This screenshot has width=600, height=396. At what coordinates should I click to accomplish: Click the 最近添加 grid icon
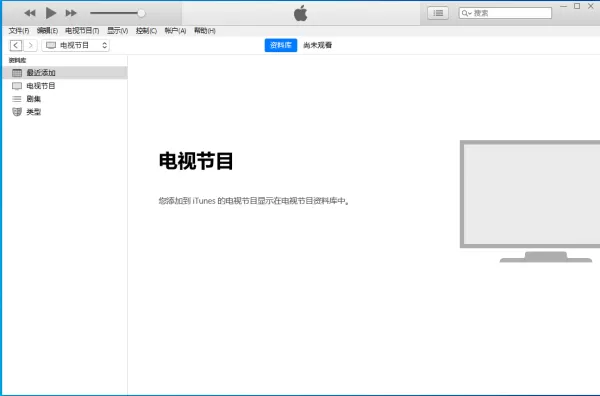click(x=17, y=73)
